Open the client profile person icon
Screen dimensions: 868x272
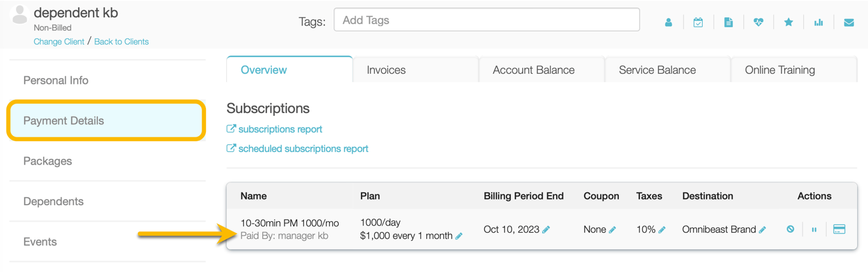(668, 22)
